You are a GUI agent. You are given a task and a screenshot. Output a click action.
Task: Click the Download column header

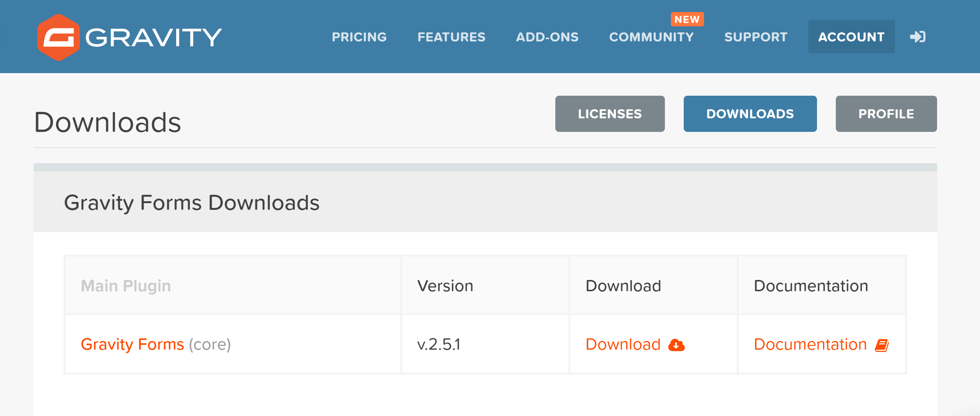point(623,286)
